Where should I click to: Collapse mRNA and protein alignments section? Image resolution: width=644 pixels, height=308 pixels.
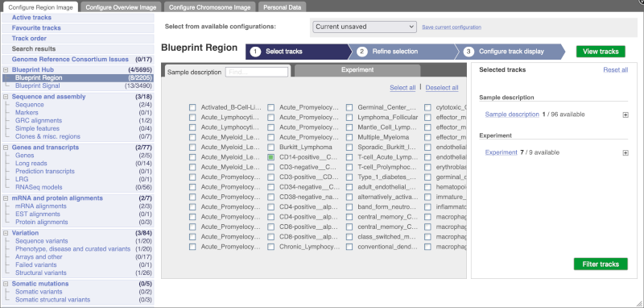pos(6,198)
